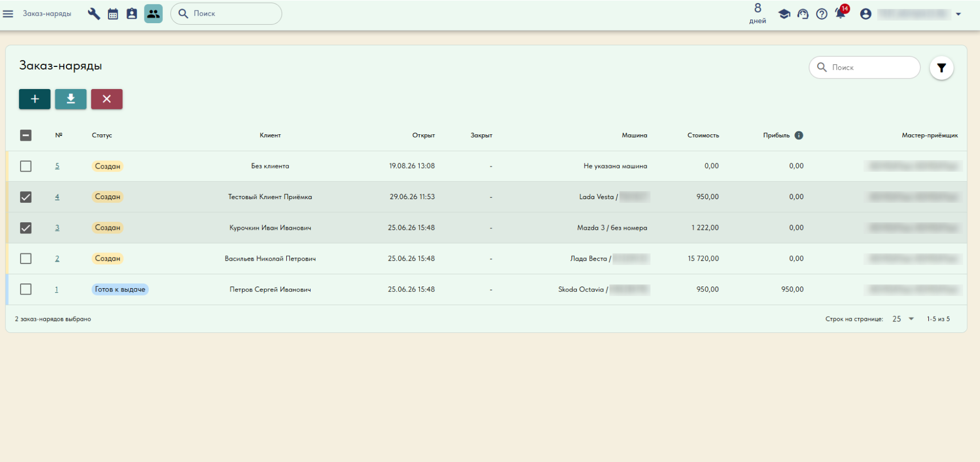Open the contacts badge icon
The height and width of the screenshot is (462, 980).
(132, 14)
